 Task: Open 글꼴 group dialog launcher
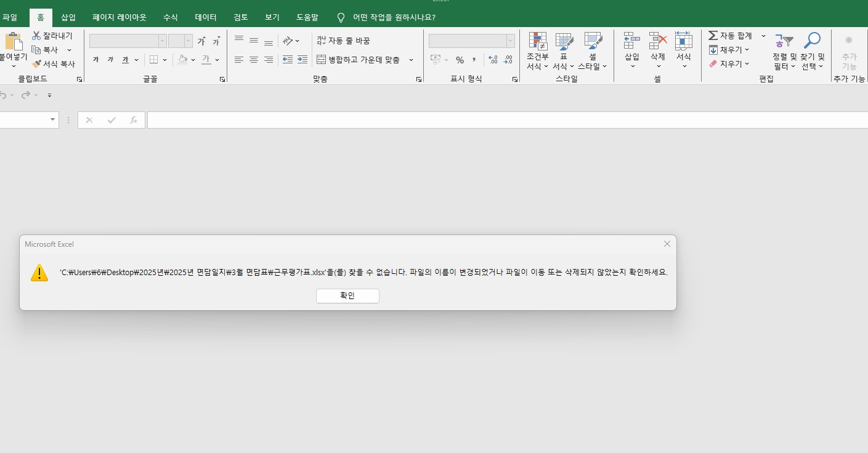[222, 79]
